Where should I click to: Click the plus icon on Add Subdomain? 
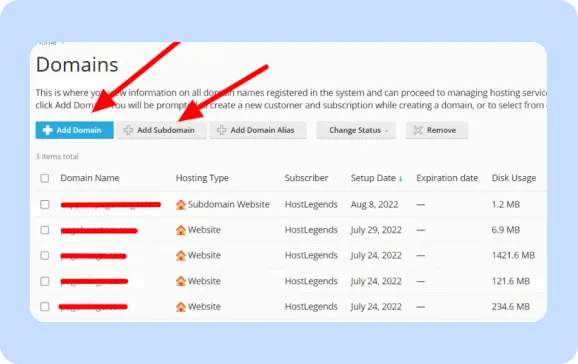coord(128,130)
